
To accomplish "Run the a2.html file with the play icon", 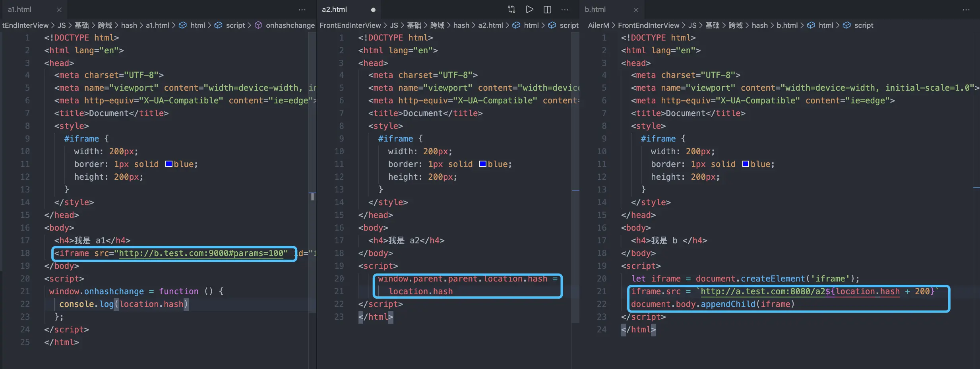I will click(529, 9).
